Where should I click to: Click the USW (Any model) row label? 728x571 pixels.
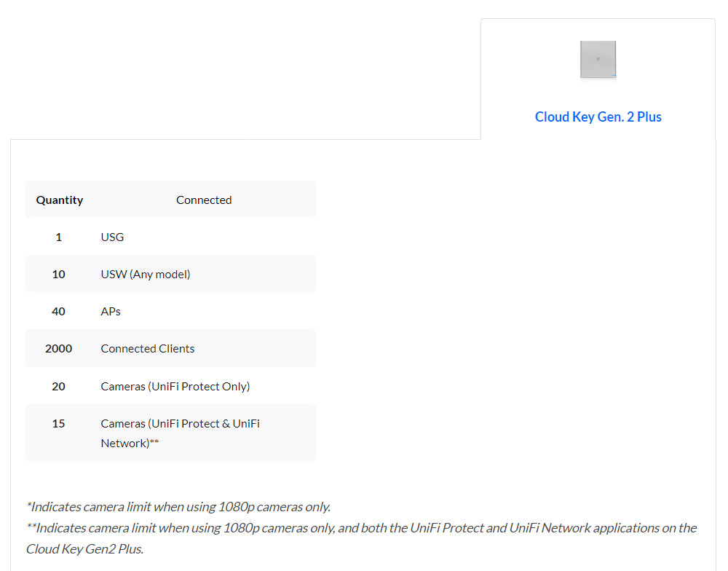pos(146,275)
